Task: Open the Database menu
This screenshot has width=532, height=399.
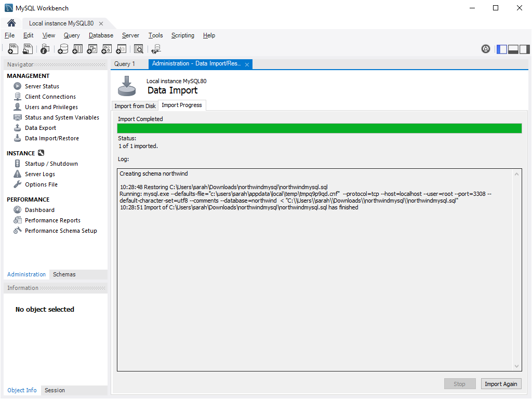Action: coord(101,35)
